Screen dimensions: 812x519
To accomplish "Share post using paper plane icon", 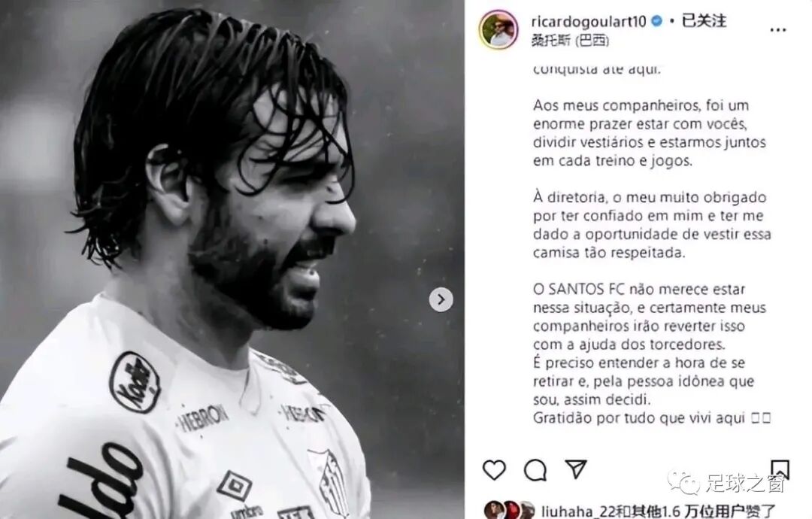I will point(576,469).
